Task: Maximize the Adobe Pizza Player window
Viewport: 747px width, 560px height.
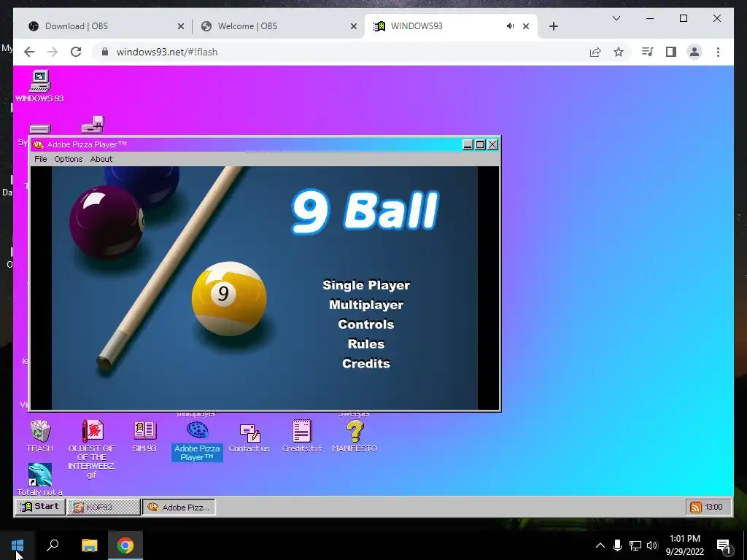Action: [x=480, y=145]
